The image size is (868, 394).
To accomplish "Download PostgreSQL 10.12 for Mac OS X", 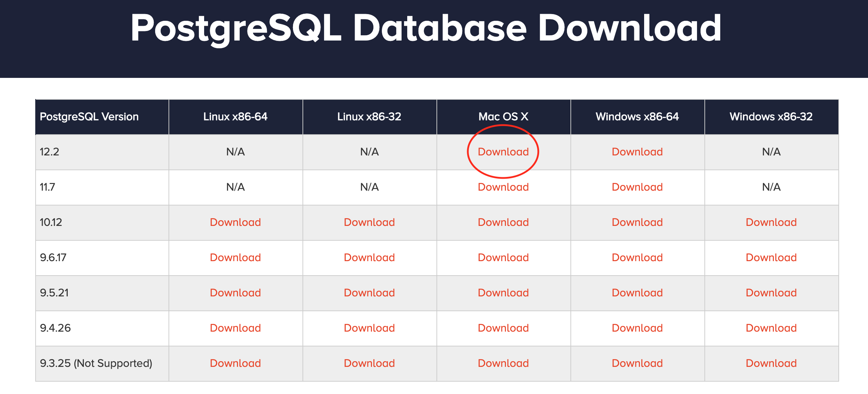I will pos(503,222).
